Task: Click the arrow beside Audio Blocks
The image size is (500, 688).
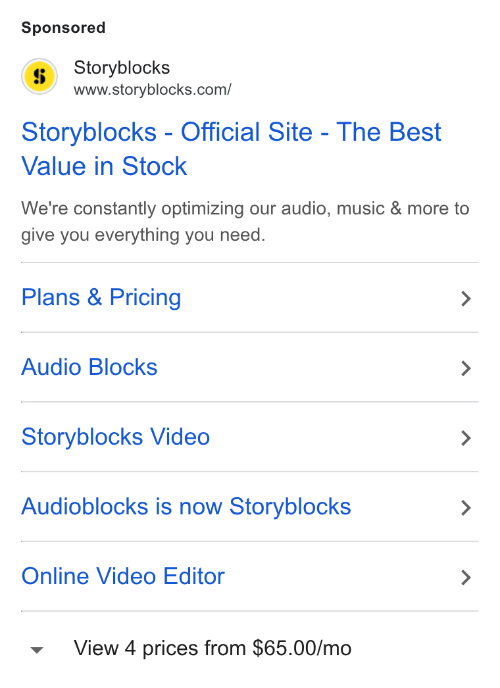Action: pyautogui.click(x=466, y=368)
